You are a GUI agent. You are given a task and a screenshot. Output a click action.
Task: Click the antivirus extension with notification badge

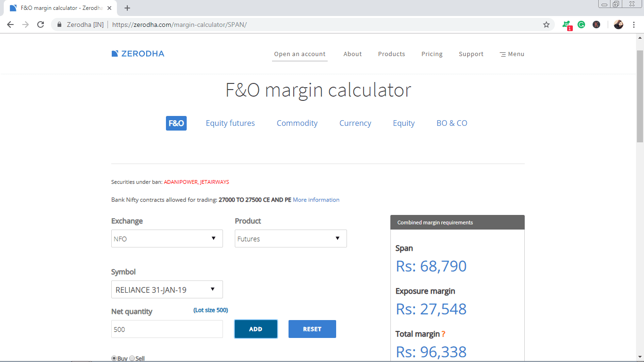(566, 24)
